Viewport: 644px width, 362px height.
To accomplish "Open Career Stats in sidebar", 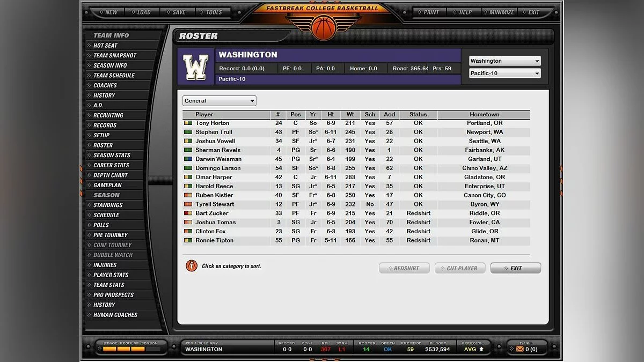I will [111, 166].
